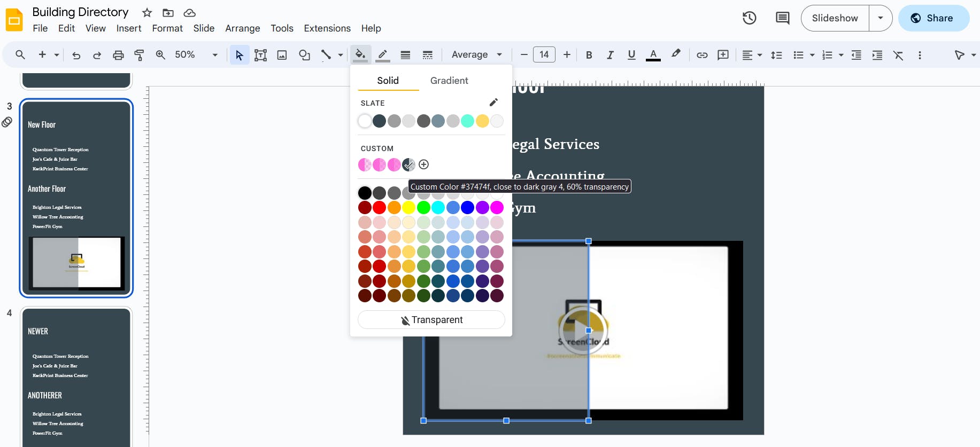Click the Undo arrow
The width and height of the screenshot is (980, 447).
point(76,55)
